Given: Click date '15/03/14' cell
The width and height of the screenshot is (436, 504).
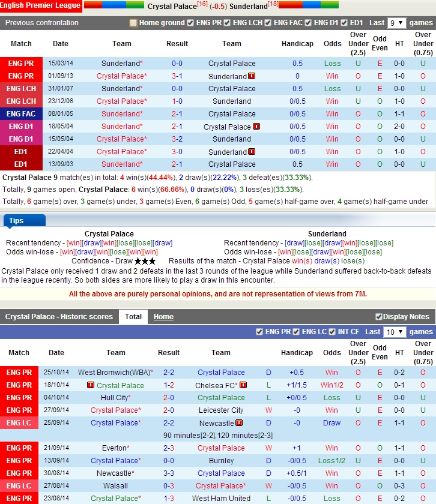Looking at the screenshot, I should coord(61,64).
